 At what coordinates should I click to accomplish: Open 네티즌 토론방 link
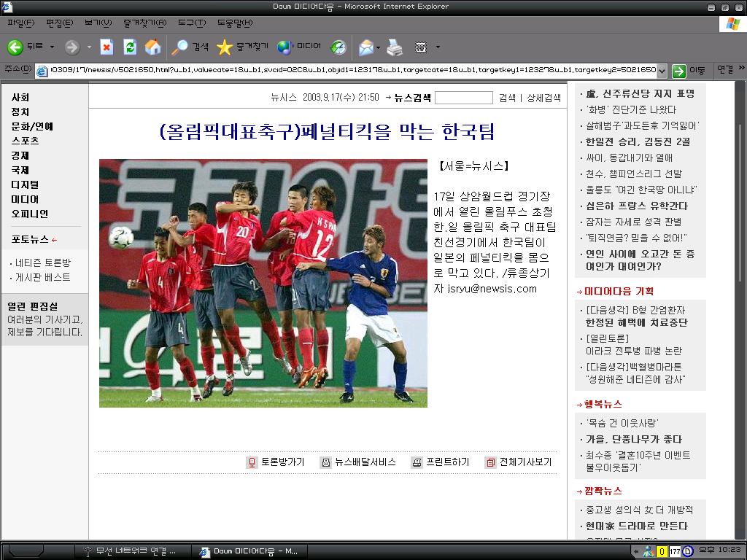[x=43, y=262]
